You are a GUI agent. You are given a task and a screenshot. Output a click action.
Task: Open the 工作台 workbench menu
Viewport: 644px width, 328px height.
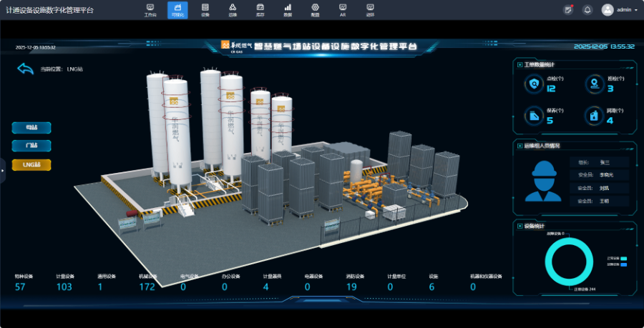150,10
